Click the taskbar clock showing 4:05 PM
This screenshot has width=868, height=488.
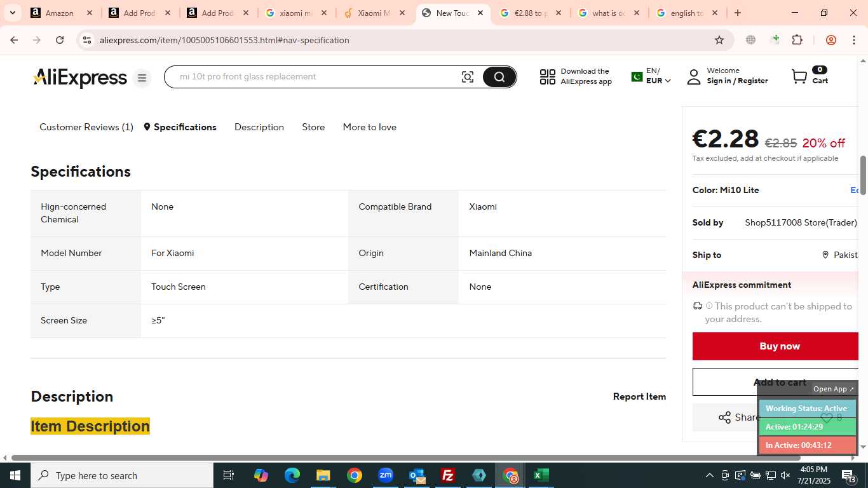tap(813, 475)
